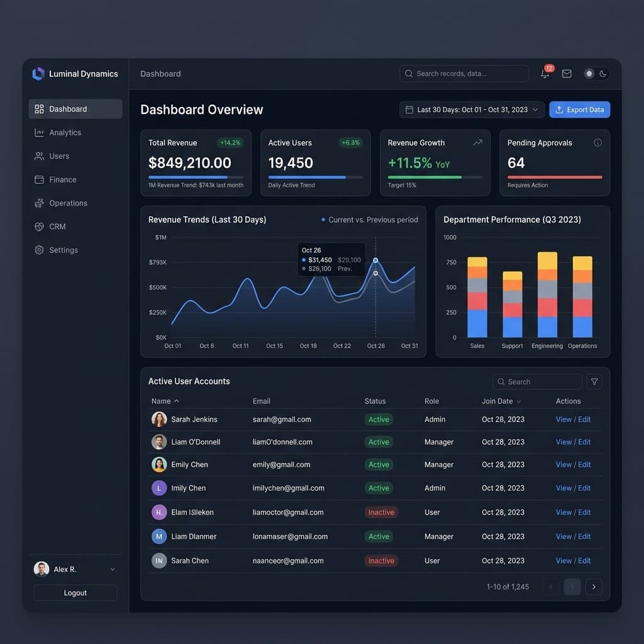Open the Dashboard sidebar item
The width and height of the screenshot is (644, 644).
click(x=75, y=109)
